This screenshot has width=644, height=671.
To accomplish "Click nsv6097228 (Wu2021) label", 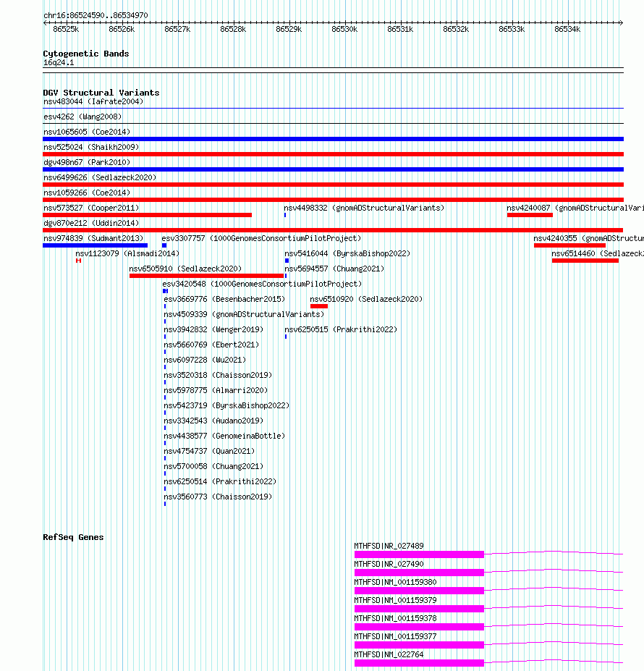I will (205, 360).
